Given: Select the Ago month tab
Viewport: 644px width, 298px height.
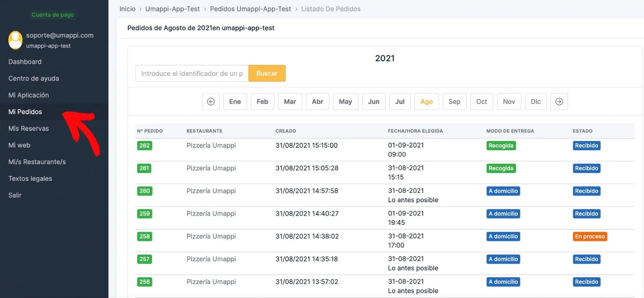Looking at the screenshot, I should click(426, 102).
